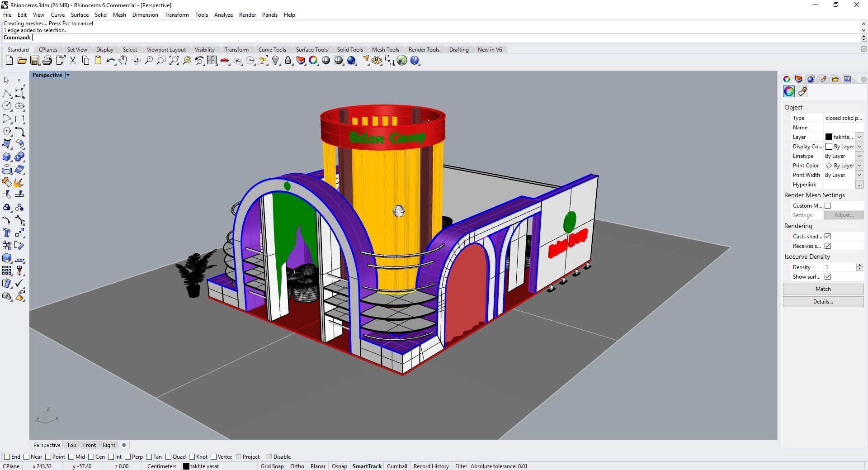Image resolution: width=868 pixels, height=470 pixels.
Task: Click the color wheel Object Properties toolbar icon
Action: tap(313, 60)
